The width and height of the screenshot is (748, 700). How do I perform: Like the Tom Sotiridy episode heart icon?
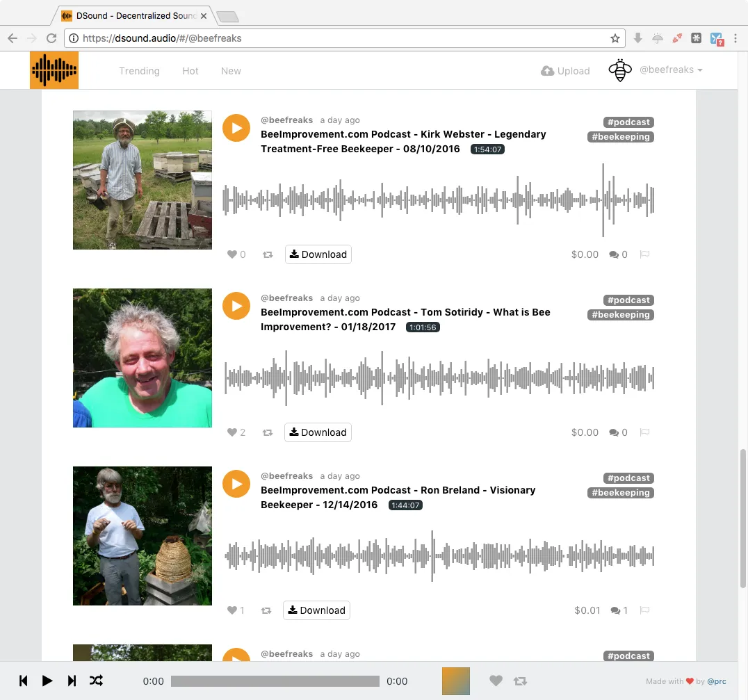pyautogui.click(x=232, y=432)
